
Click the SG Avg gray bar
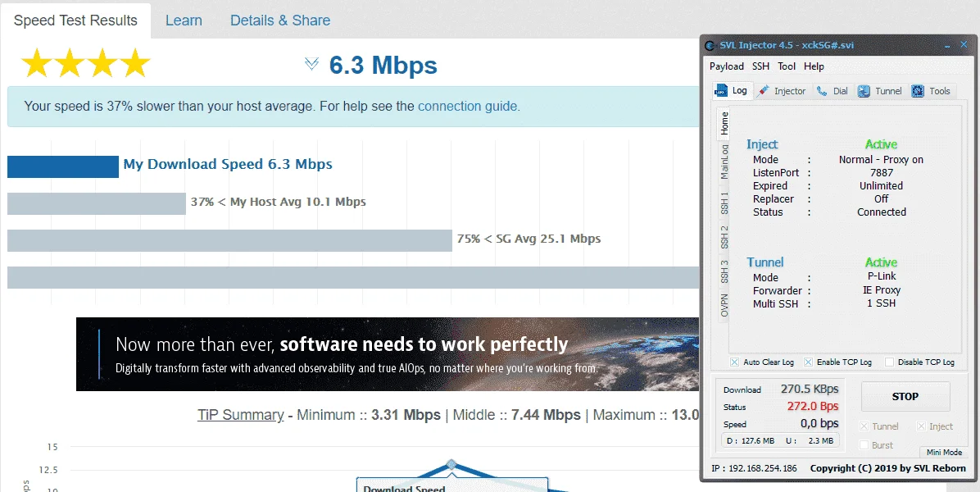pyautogui.click(x=229, y=241)
